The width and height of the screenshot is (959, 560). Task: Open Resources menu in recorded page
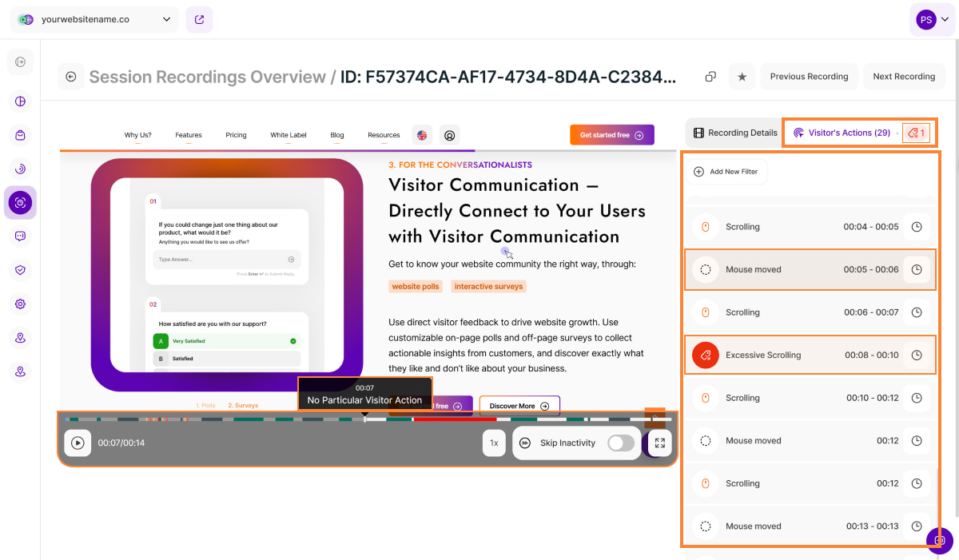tap(384, 135)
